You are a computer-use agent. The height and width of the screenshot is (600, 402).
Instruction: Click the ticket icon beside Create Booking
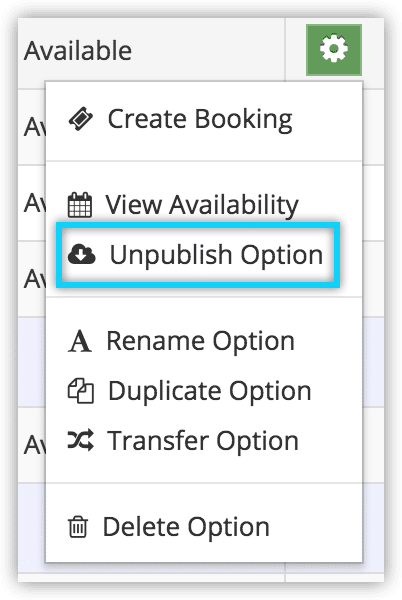pos(81,119)
